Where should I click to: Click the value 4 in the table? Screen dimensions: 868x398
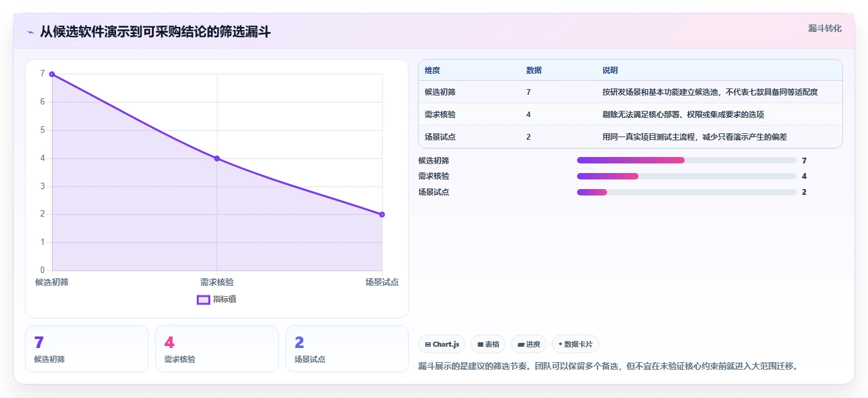point(528,115)
